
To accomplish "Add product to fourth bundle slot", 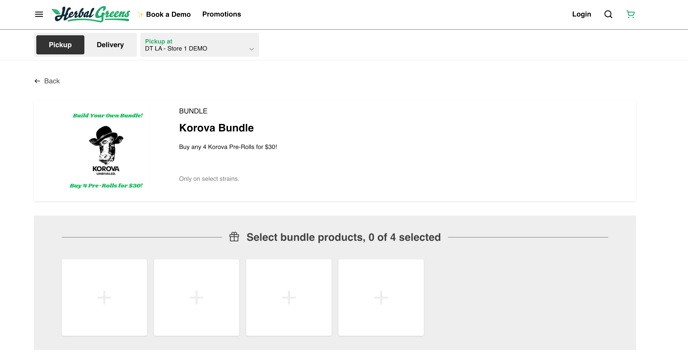I will 381,297.
